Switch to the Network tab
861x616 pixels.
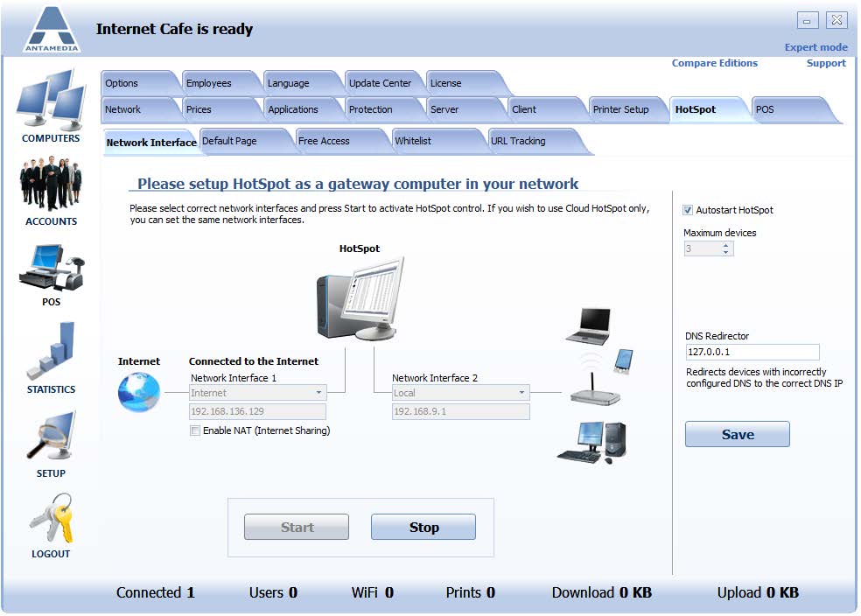point(138,109)
